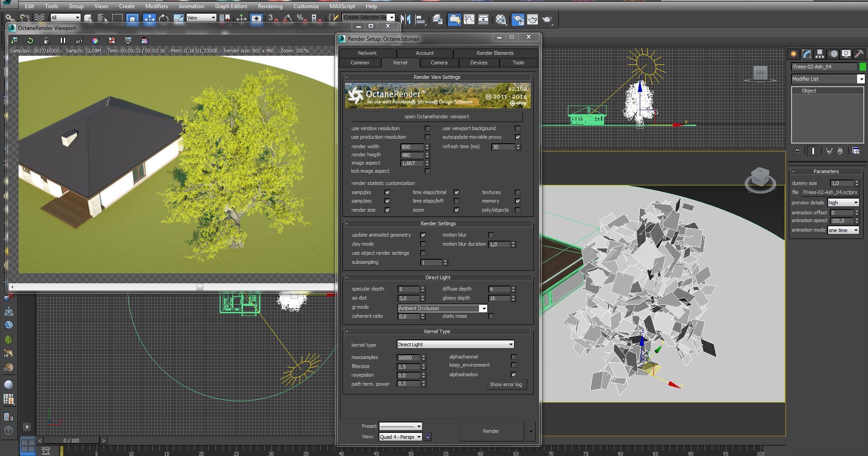Open the Material Editor checker-sphere icon
The image size is (868, 456).
tap(500, 19)
